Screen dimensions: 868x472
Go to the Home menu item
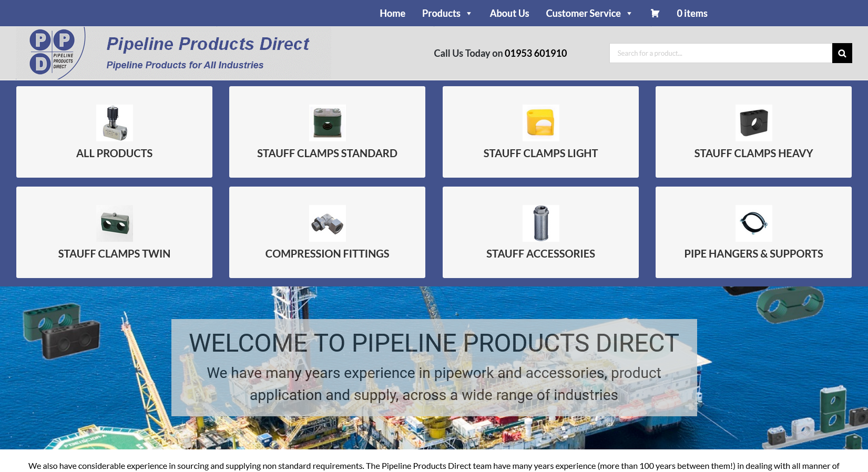coord(392,14)
